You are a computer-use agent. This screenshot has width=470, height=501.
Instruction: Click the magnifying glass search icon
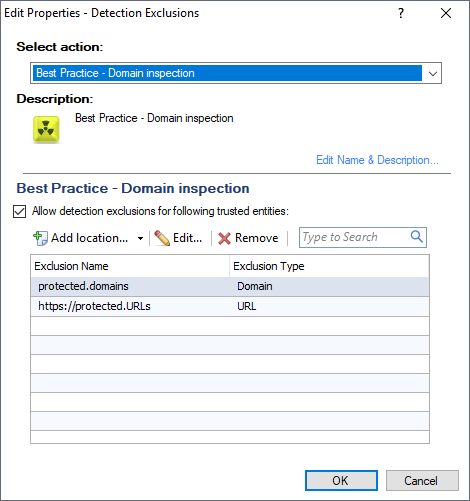point(417,237)
